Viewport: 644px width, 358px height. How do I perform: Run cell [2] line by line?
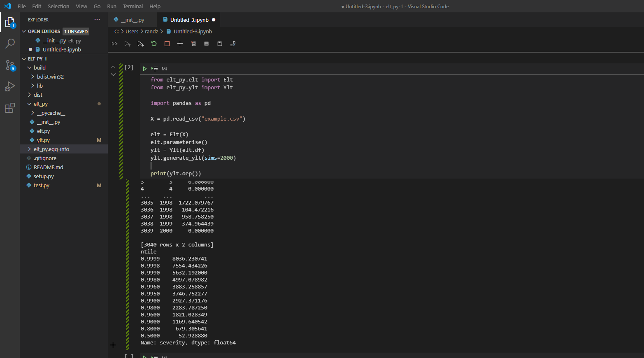155,69
